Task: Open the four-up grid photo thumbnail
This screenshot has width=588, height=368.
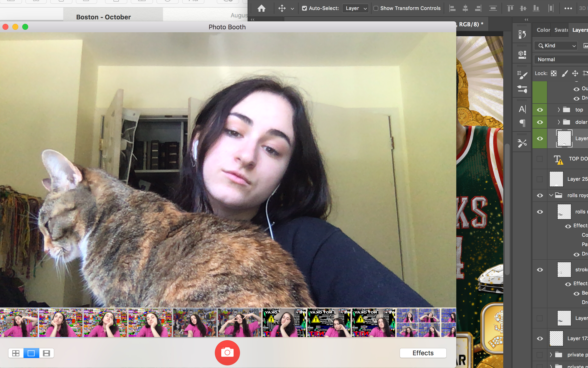Action: pyautogui.click(x=418, y=323)
